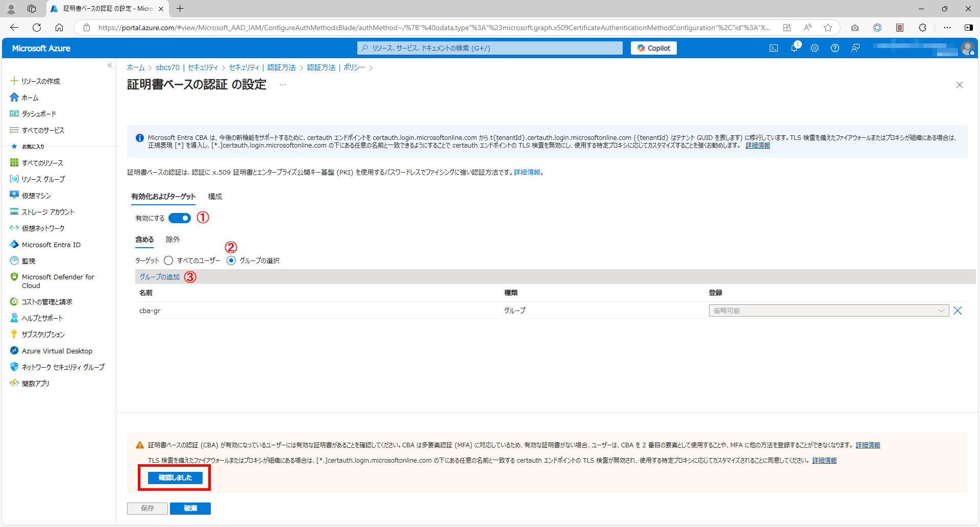Select the 除外 tab
980x527 pixels.
173,239
